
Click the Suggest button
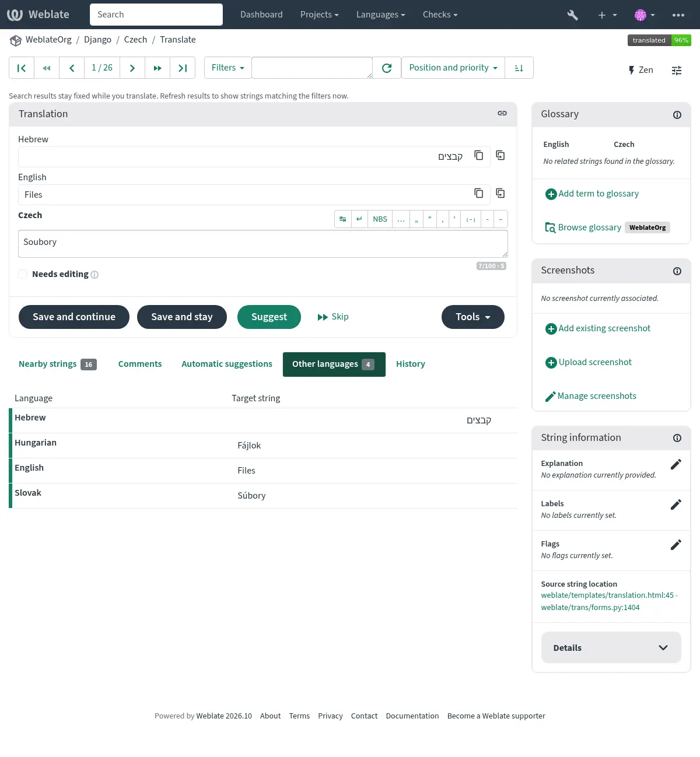[x=269, y=317]
